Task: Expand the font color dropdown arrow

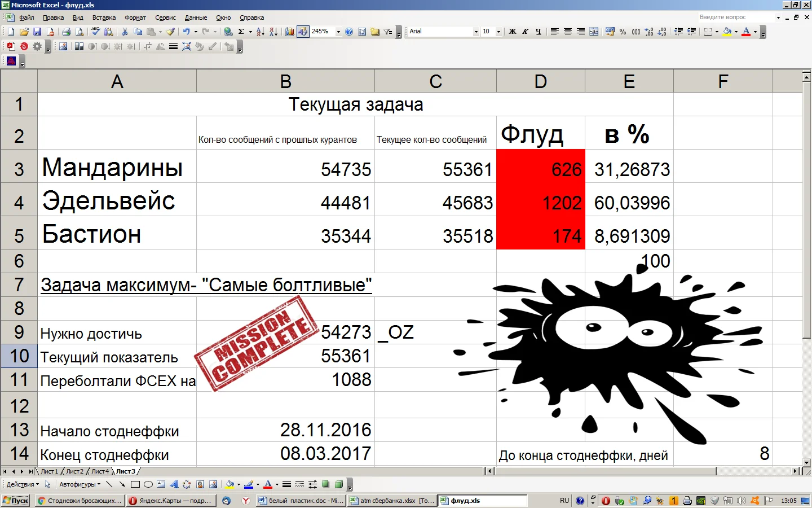Action: pyautogui.click(x=755, y=32)
